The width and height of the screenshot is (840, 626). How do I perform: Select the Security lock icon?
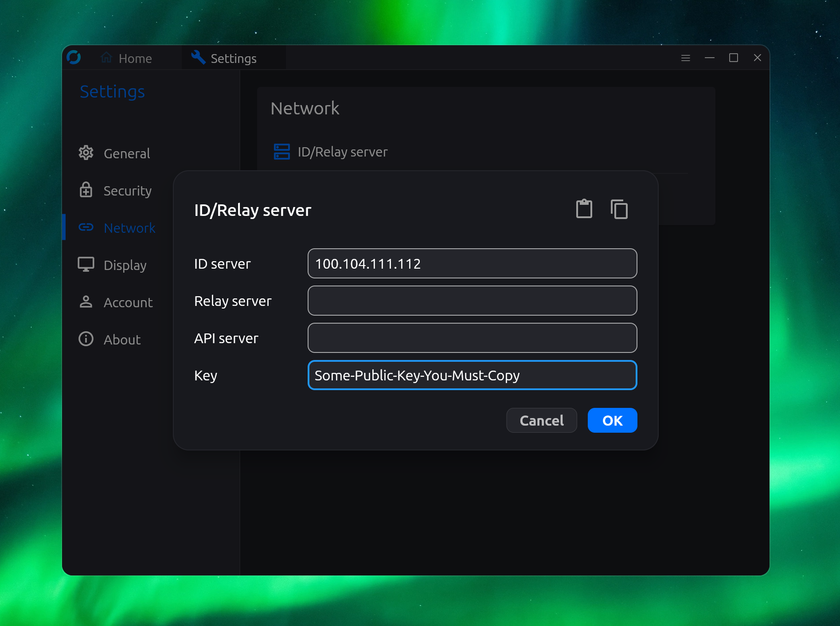(86, 190)
